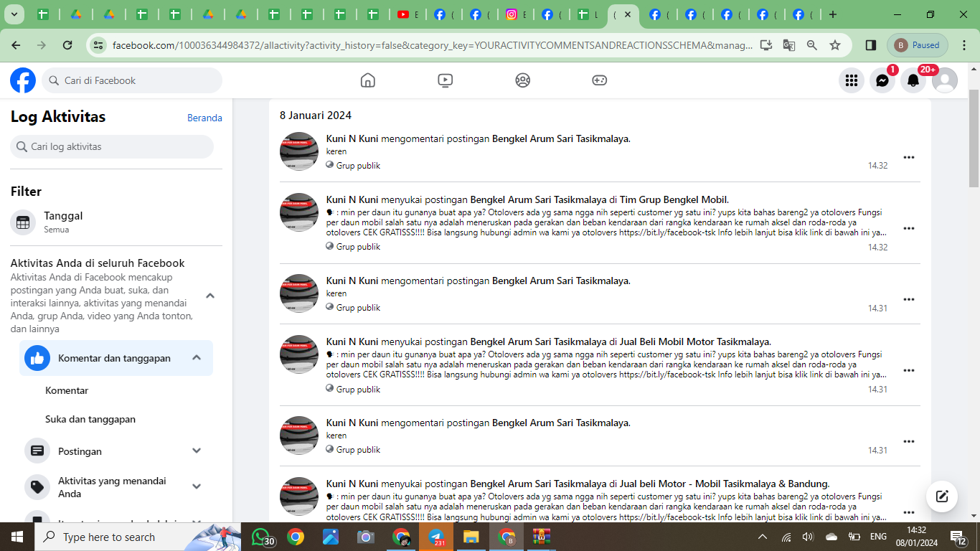The height and width of the screenshot is (551, 980).
Task: Reload the Facebook page
Action: [x=67, y=45]
